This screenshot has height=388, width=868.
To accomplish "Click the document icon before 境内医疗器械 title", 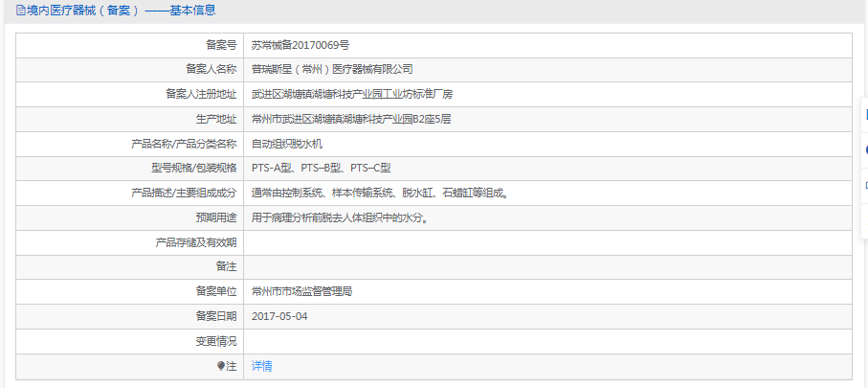I will (x=20, y=10).
